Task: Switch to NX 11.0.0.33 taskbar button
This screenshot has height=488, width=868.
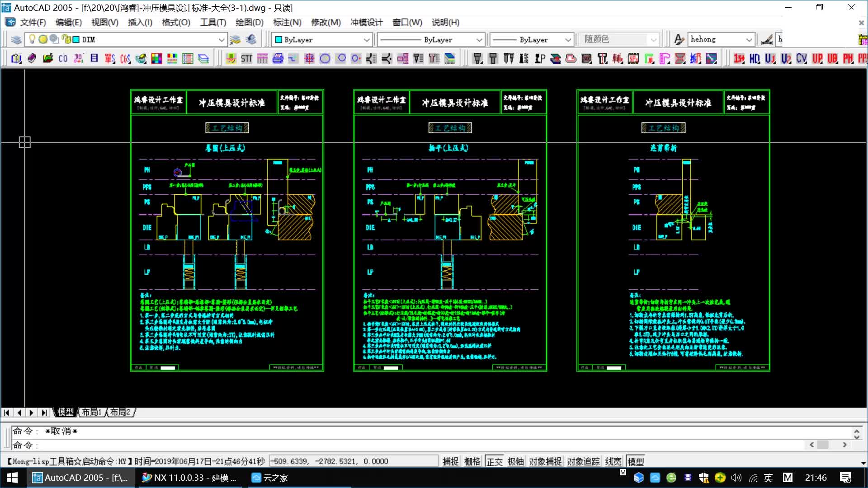Action: pyautogui.click(x=189, y=478)
